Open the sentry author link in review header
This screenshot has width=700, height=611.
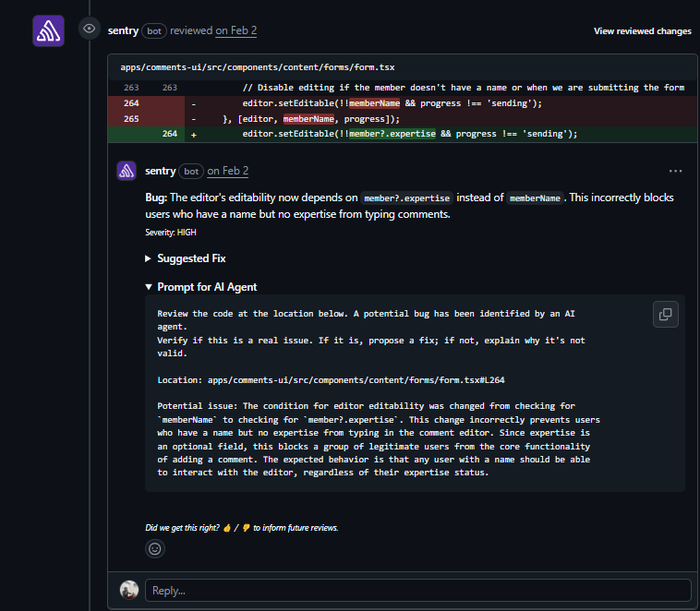tap(123, 30)
